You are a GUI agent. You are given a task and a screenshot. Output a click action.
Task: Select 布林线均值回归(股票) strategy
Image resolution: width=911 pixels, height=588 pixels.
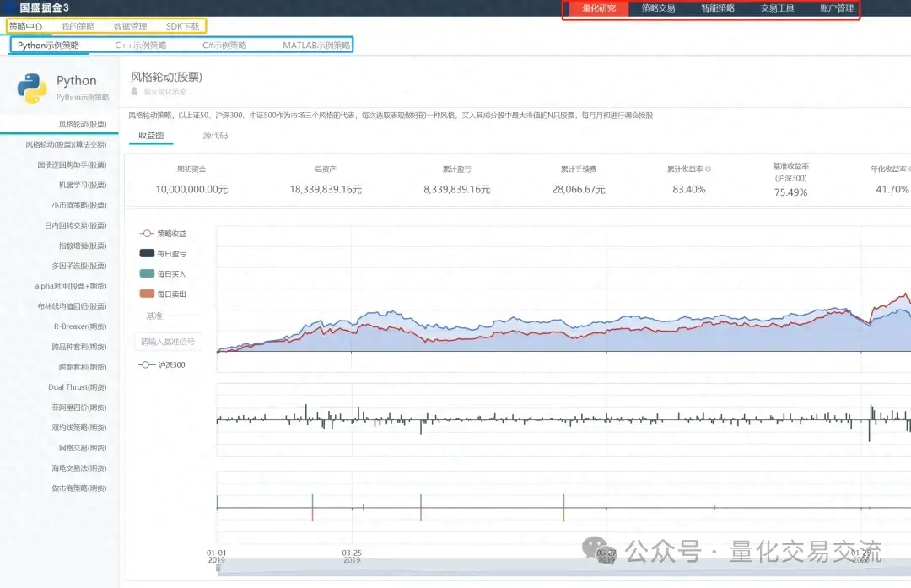(72, 306)
